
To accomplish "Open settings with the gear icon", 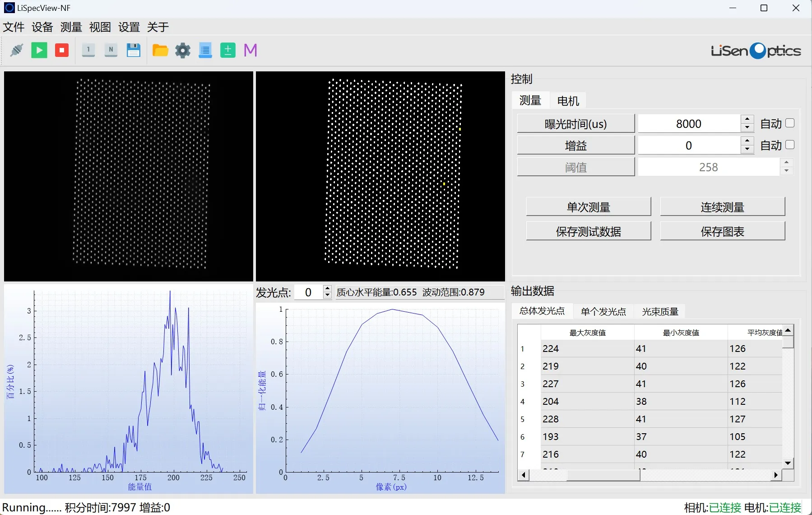I will (x=183, y=50).
